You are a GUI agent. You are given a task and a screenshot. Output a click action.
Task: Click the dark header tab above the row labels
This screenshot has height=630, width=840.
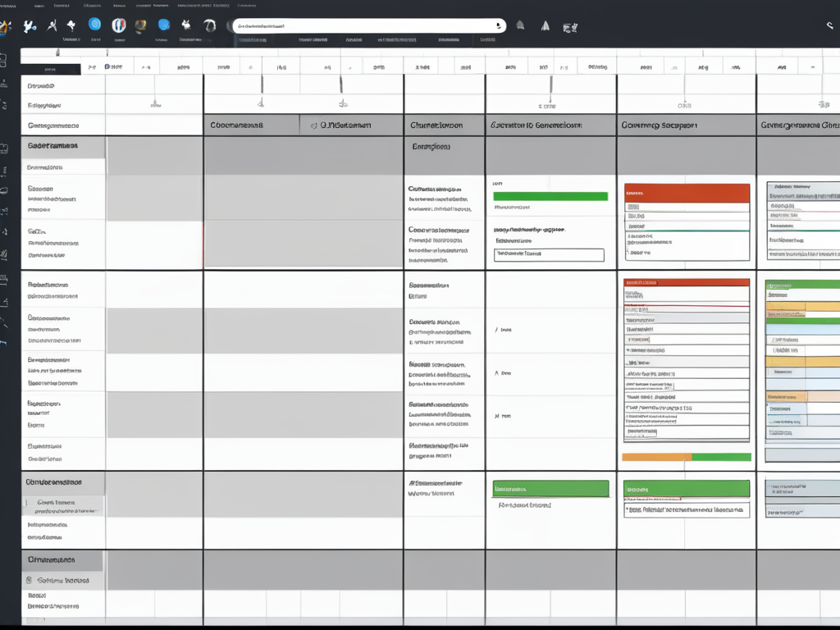(51, 70)
